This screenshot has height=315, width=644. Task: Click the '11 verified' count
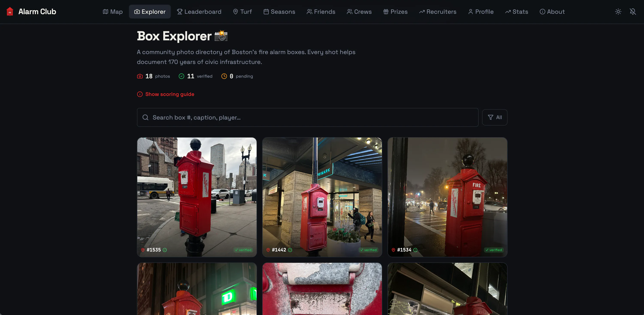point(200,76)
